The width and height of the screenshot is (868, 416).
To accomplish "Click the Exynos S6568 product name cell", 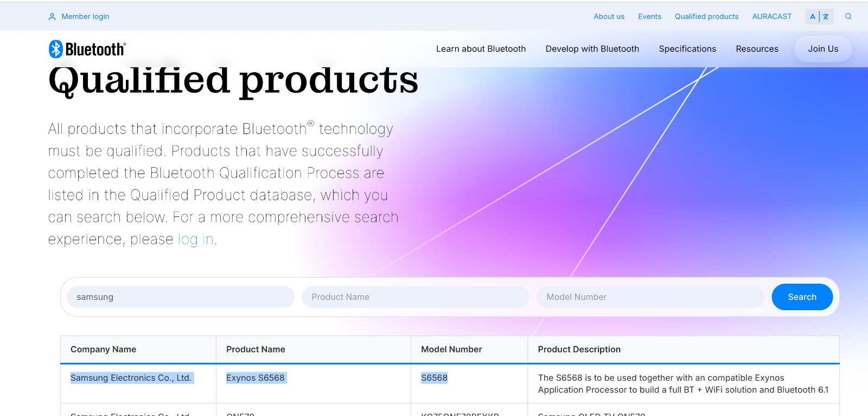I will (256, 378).
